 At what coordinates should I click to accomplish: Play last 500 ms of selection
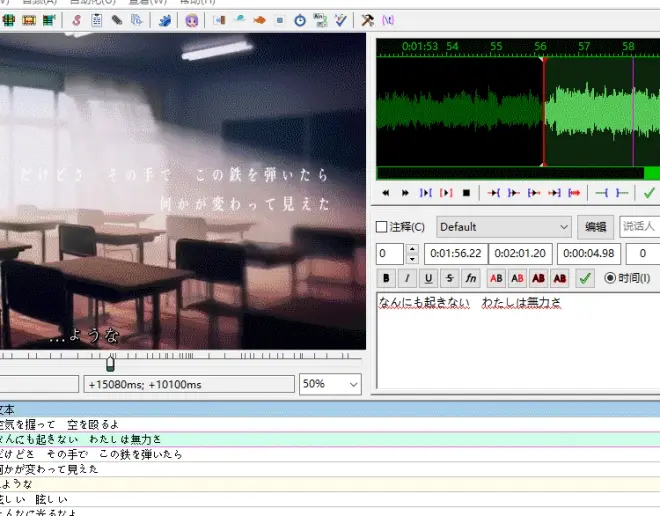click(x=554, y=193)
